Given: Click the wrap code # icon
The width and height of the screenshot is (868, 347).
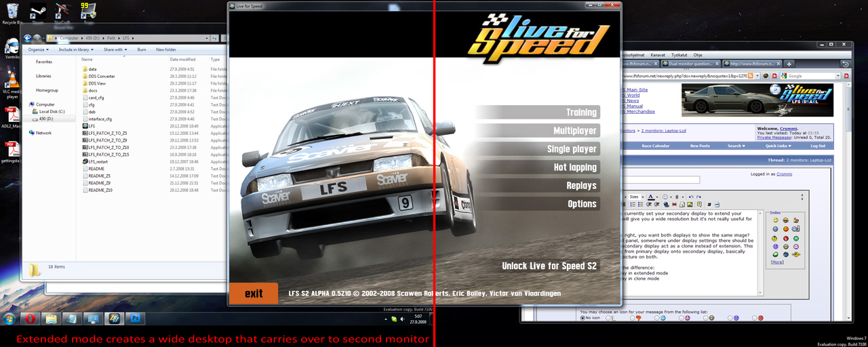Looking at the screenshot, I should click(709, 204).
